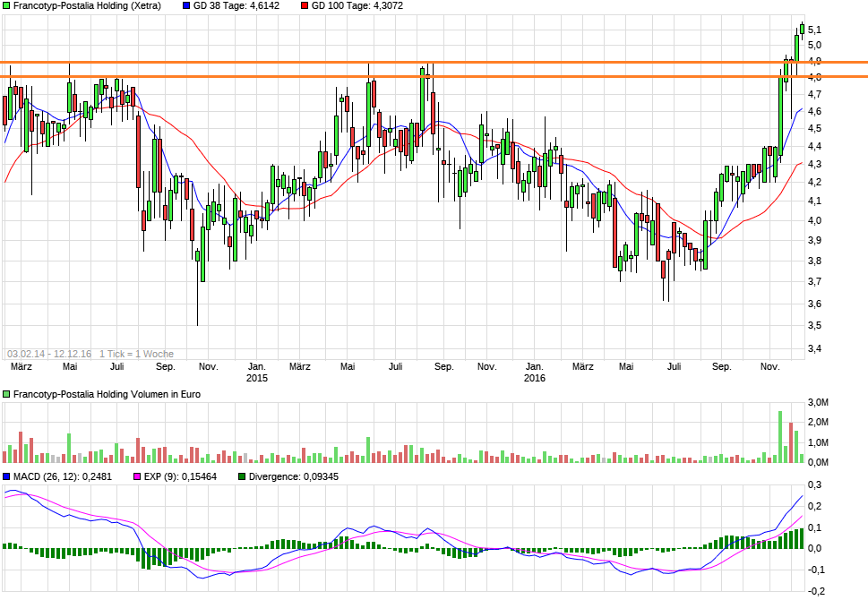Click the 'Jan.' label above 2016

(x=535, y=366)
